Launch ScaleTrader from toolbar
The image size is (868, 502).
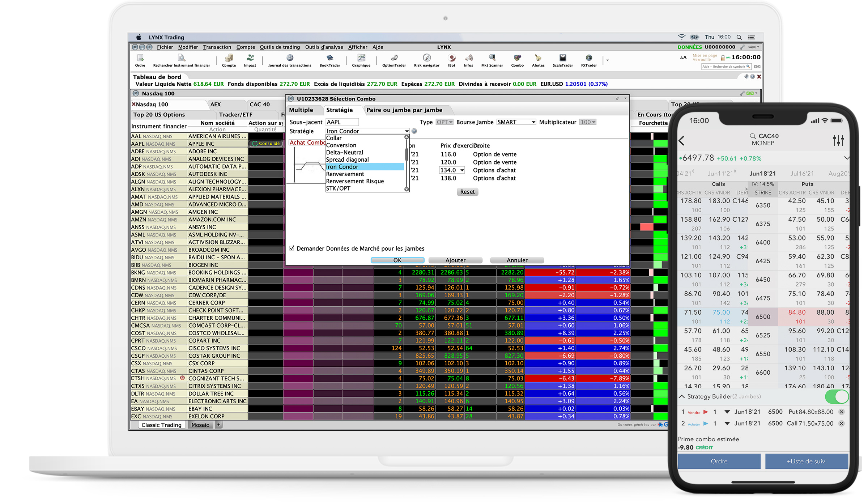pos(563,60)
